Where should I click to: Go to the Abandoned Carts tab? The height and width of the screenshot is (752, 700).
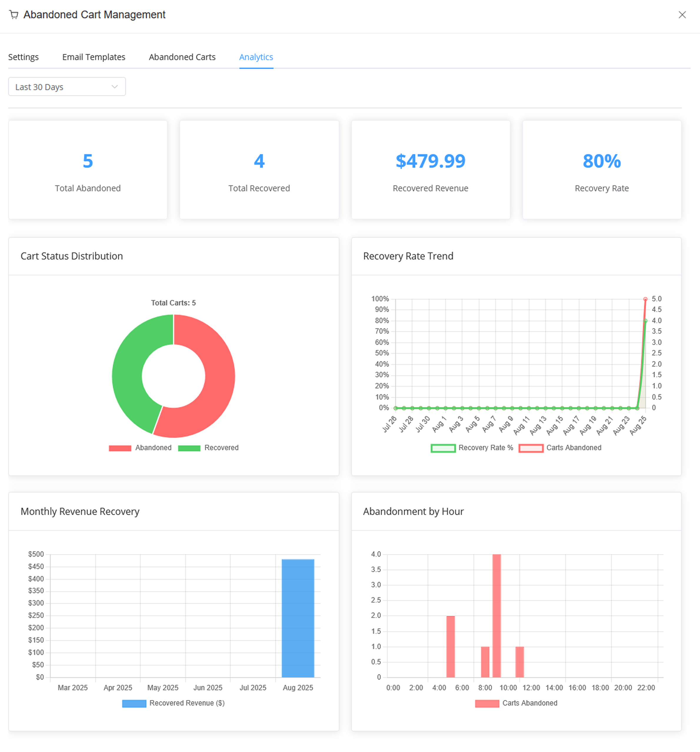tap(182, 57)
